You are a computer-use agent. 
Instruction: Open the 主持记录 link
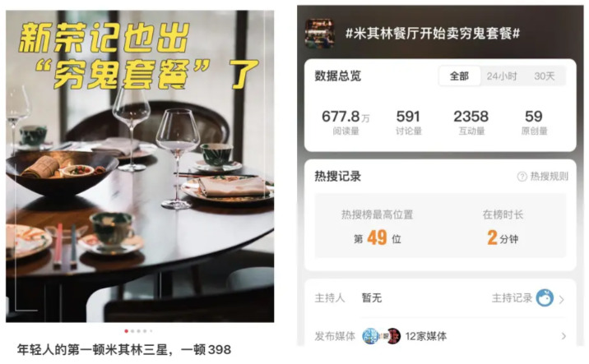(x=512, y=298)
